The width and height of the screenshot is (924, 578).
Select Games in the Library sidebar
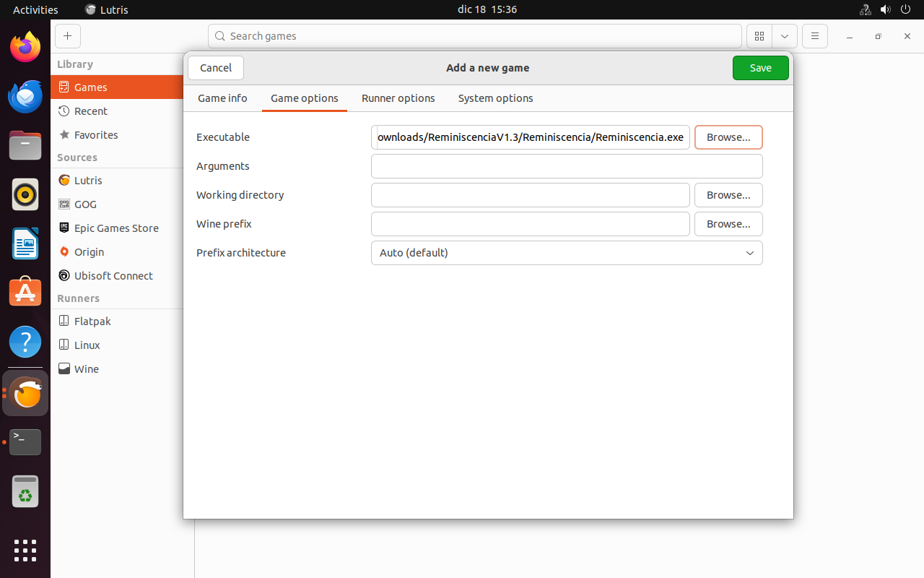(117, 87)
